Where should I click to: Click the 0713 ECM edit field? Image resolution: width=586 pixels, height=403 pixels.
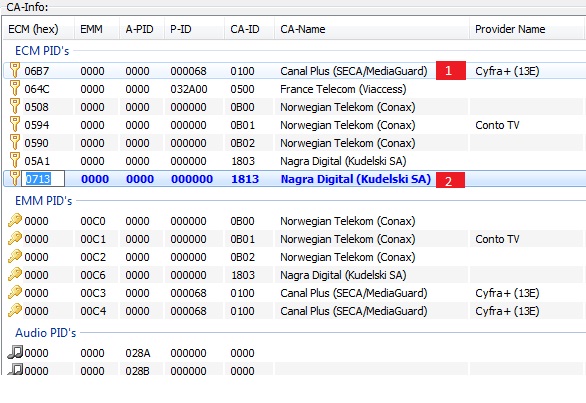[44, 179]
